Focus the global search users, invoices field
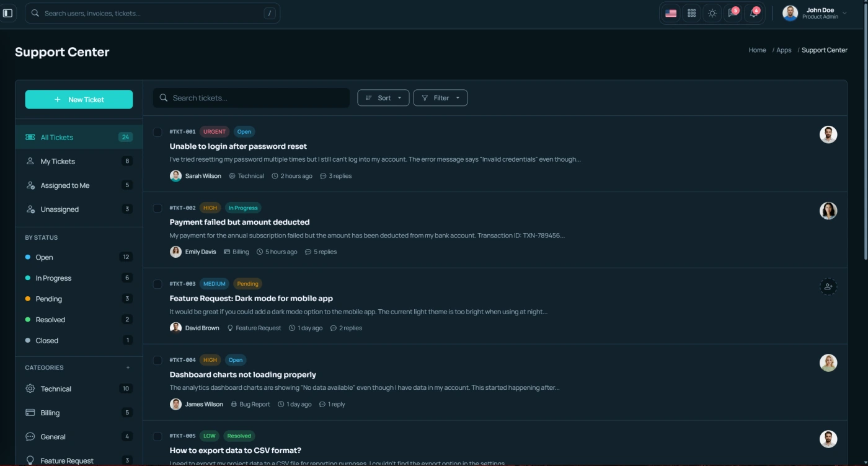868x466 pixels. click(x=153, y=13)
